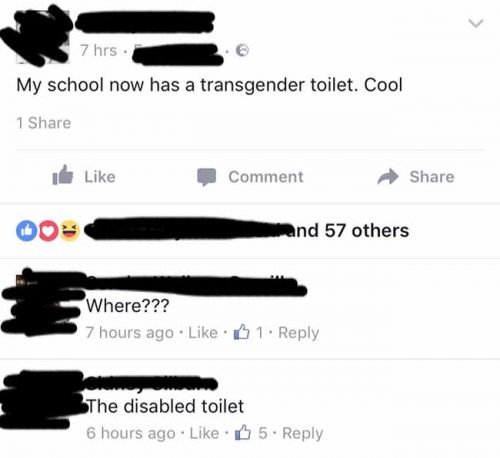View the 1 like on the "Where???" comment

(248, 332)
